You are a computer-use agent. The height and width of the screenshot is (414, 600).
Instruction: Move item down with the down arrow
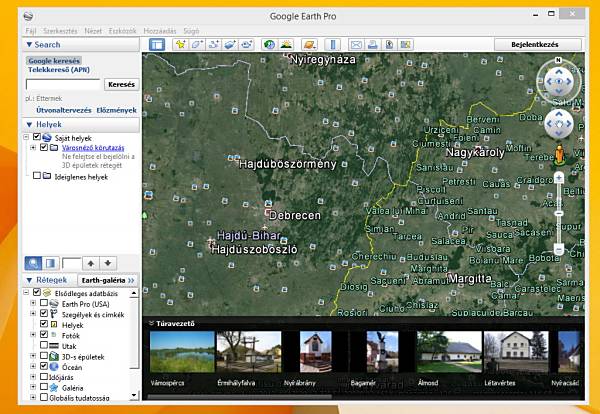(108, 263)
